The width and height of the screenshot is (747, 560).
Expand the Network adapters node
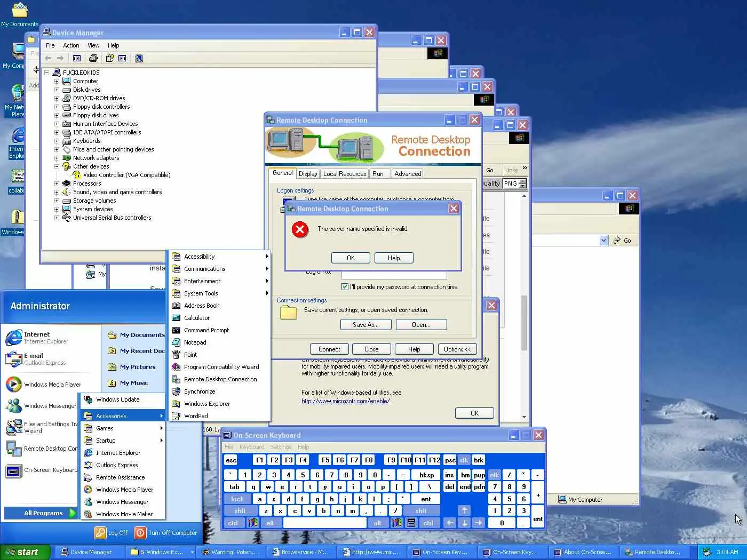click(57, 158)
